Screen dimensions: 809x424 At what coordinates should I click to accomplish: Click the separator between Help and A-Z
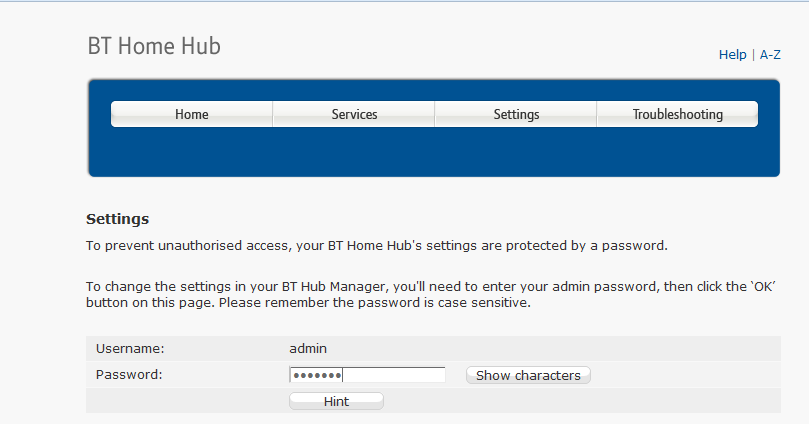coord(753,55)
